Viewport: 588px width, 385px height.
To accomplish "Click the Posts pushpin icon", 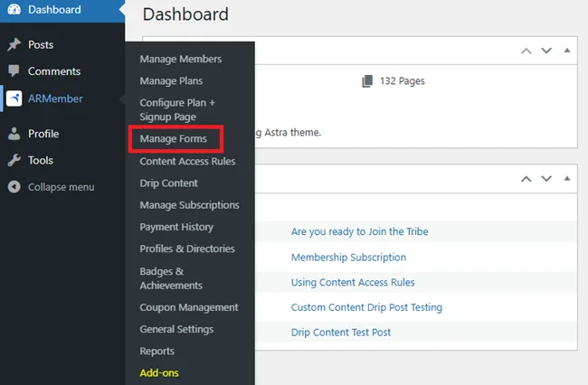I will [14, 44].
